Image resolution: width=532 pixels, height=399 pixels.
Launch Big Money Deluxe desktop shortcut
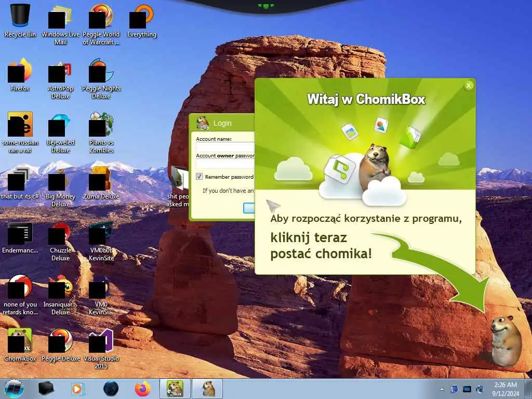click(60, 187)
